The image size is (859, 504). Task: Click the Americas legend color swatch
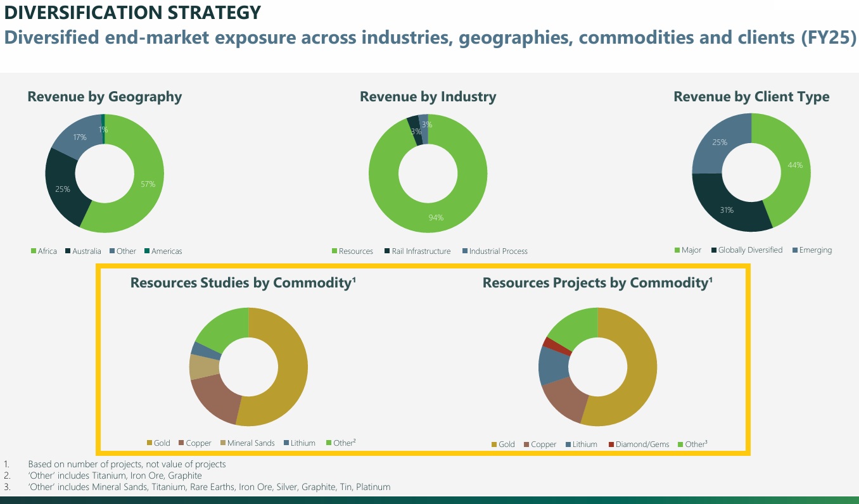[147, 251]
